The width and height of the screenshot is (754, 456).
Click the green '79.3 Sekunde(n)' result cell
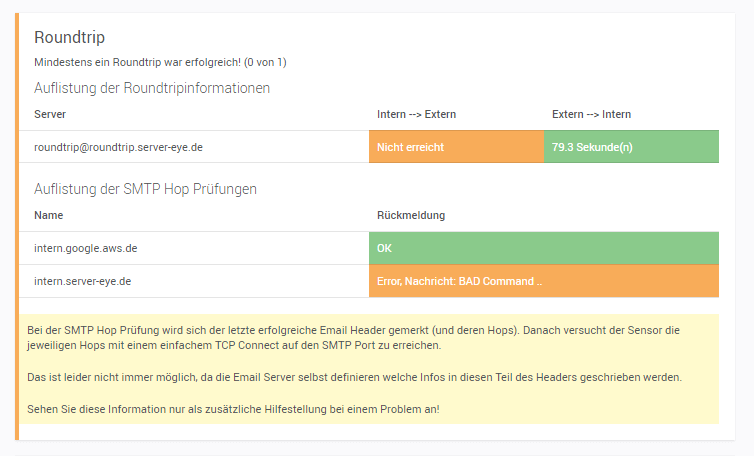[630, 147]
